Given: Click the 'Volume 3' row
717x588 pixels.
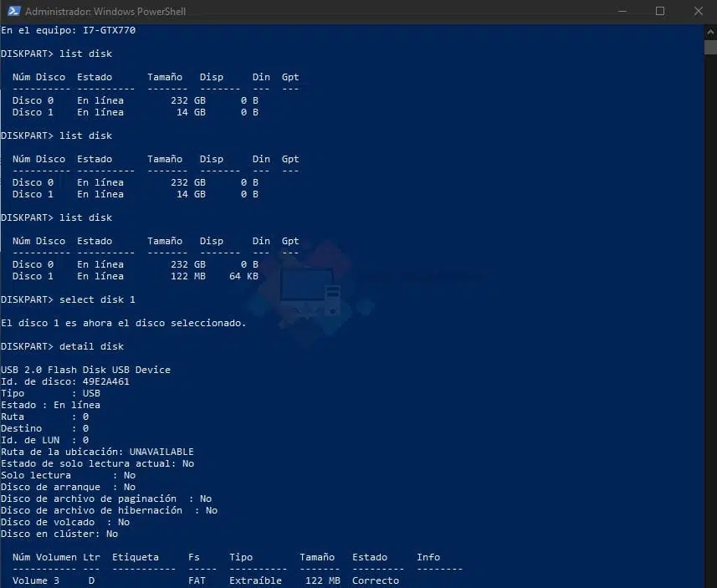Looking at the screenshot, I should click(206, 580).
